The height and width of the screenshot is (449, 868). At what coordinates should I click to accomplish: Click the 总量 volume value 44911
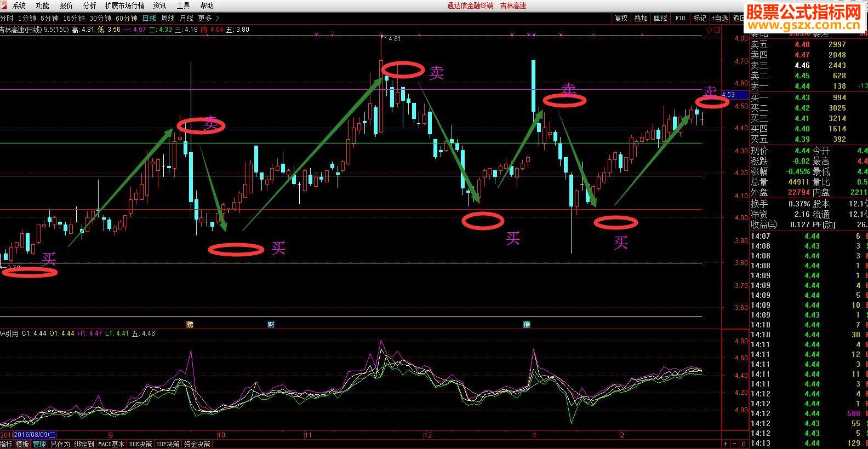pos(799,182)
